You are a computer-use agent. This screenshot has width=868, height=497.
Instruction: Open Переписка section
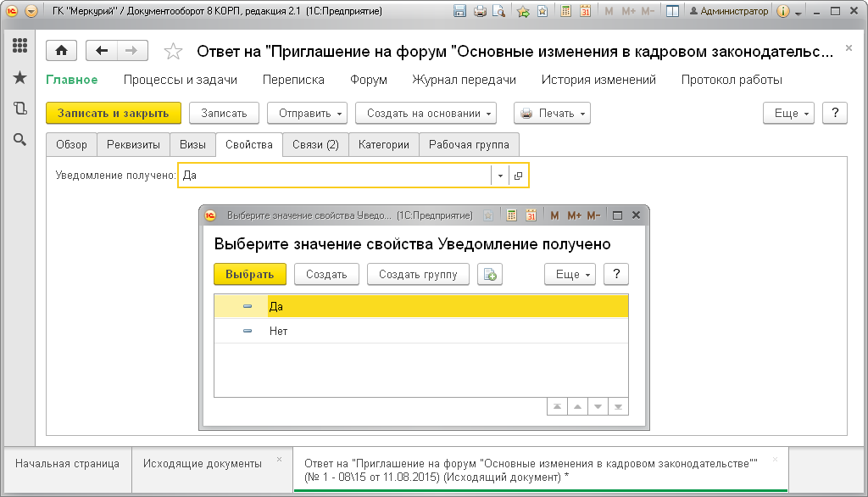(x=293, y=80)
